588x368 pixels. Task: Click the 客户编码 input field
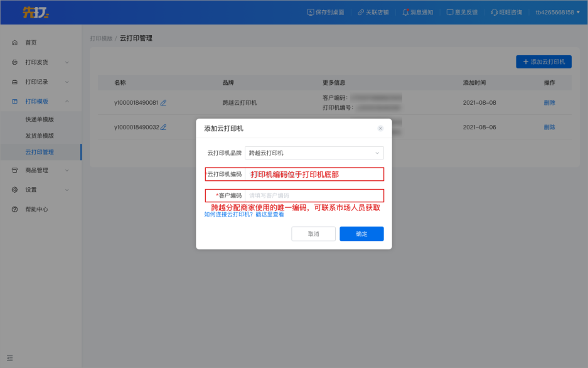click(x=314, y=195)
